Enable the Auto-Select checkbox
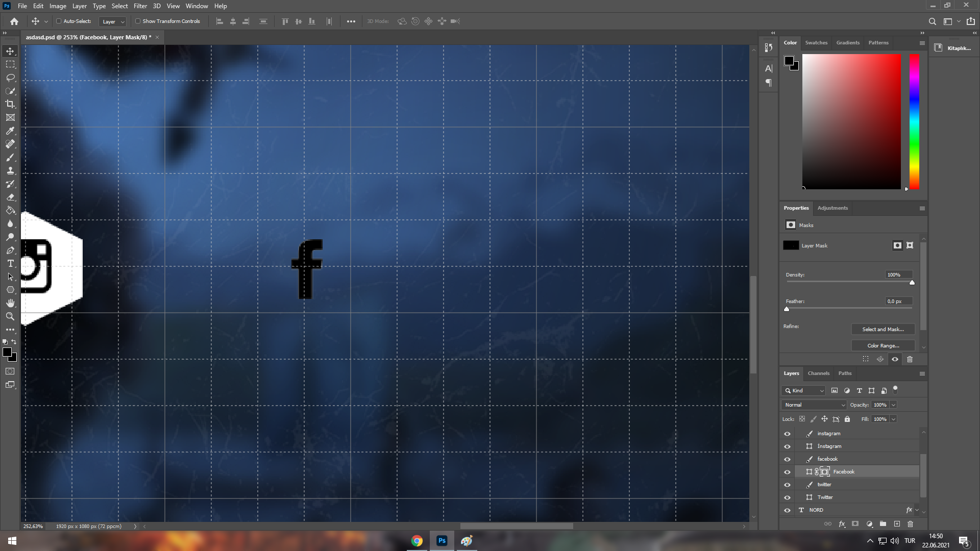Image resolution: width=980 pixels, height=551 pixels. (x=59, y=21)
